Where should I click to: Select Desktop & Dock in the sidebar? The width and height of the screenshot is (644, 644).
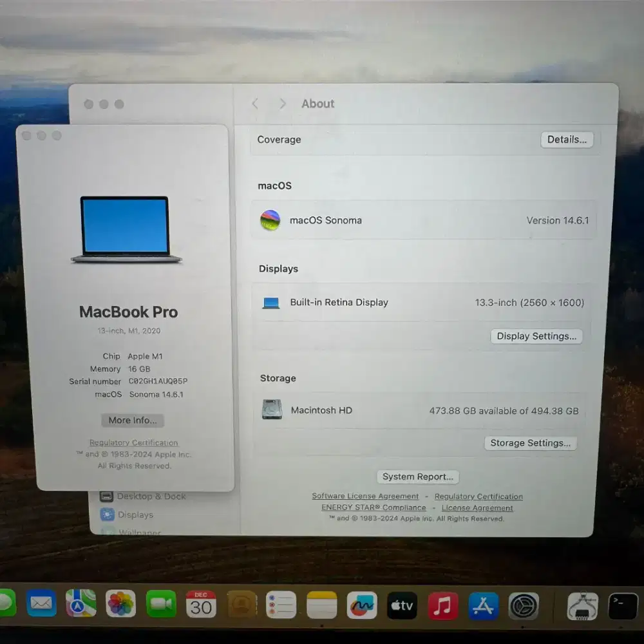[151, 496]
